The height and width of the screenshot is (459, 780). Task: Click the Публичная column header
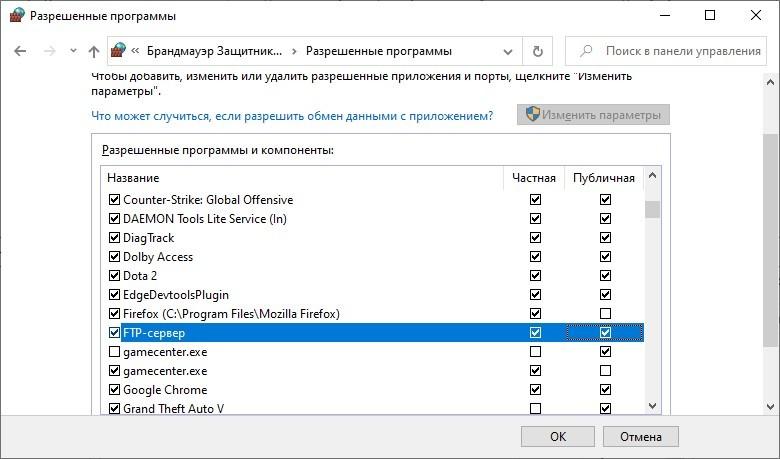click(x=603, y=178)
